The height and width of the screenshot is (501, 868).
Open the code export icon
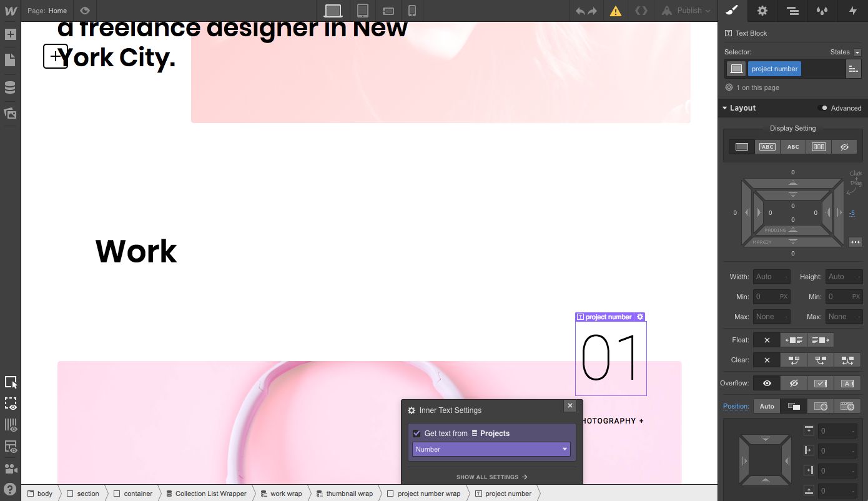641,11
